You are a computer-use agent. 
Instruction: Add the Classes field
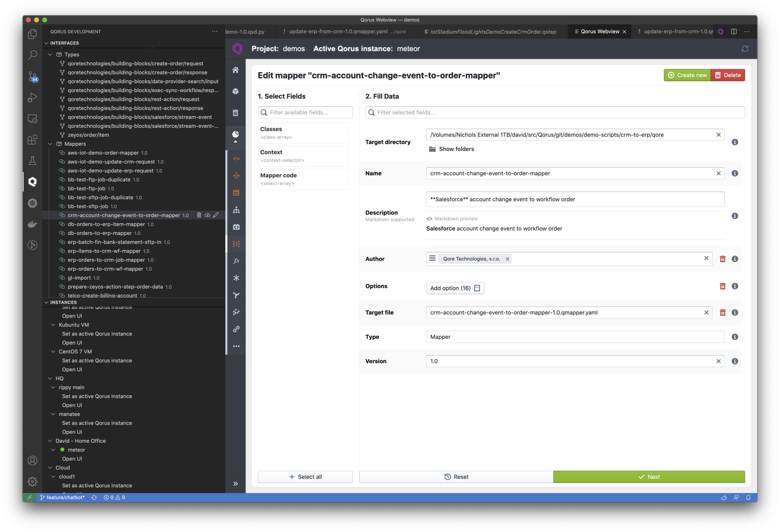(x=303, y=133)
